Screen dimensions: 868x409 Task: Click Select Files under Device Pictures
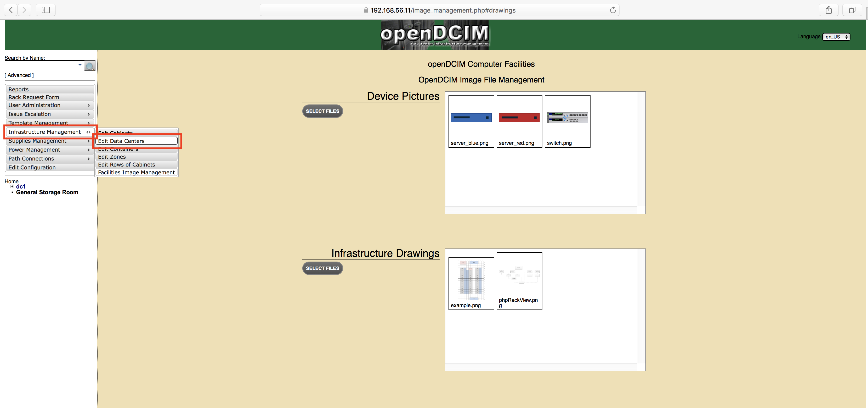(x=322, y=111)
